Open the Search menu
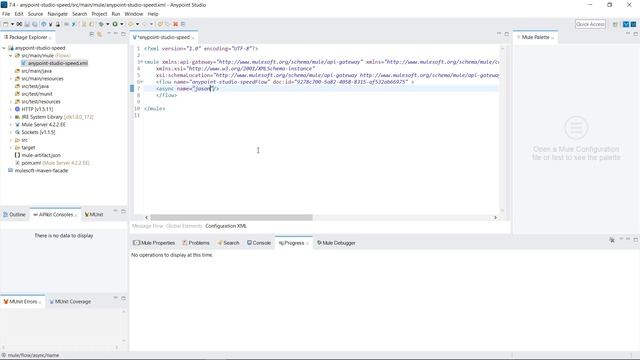The width and height of the screenshot is (640, 360). click(80, 14)
